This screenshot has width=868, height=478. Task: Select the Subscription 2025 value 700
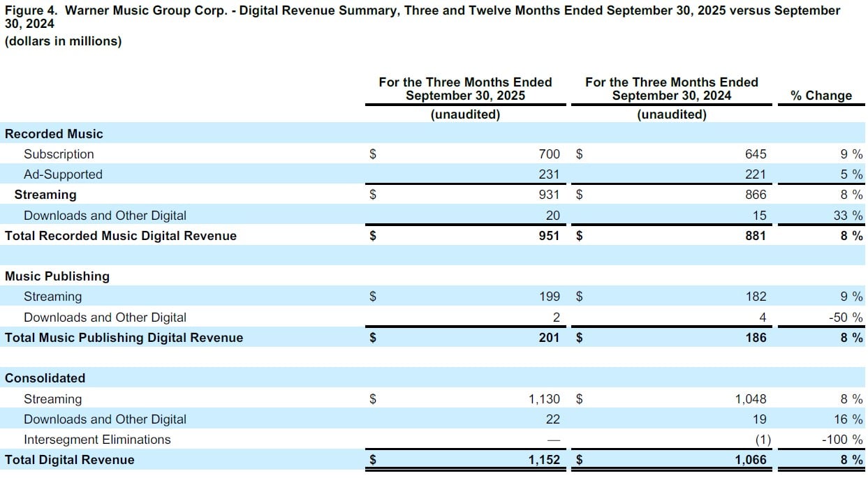pos(548,154)
